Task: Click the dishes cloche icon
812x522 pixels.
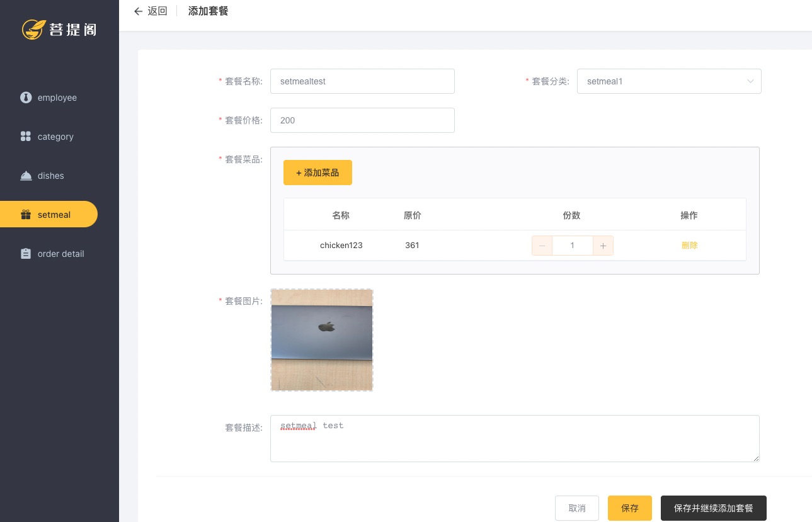Action: click(x=26, y=176)
